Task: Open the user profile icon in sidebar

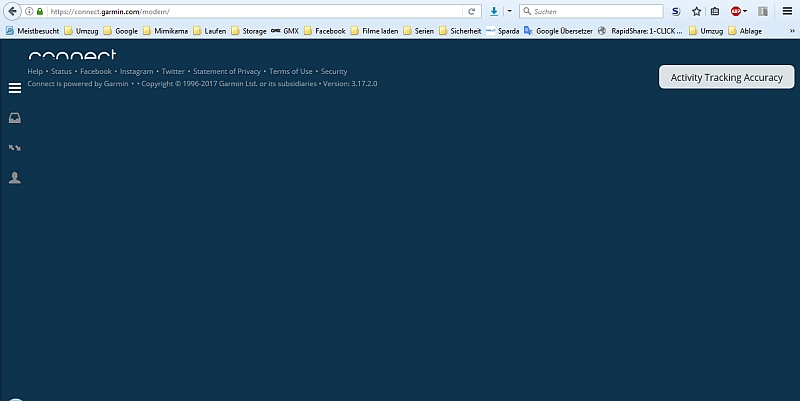Action: click(x=15, y=178)
